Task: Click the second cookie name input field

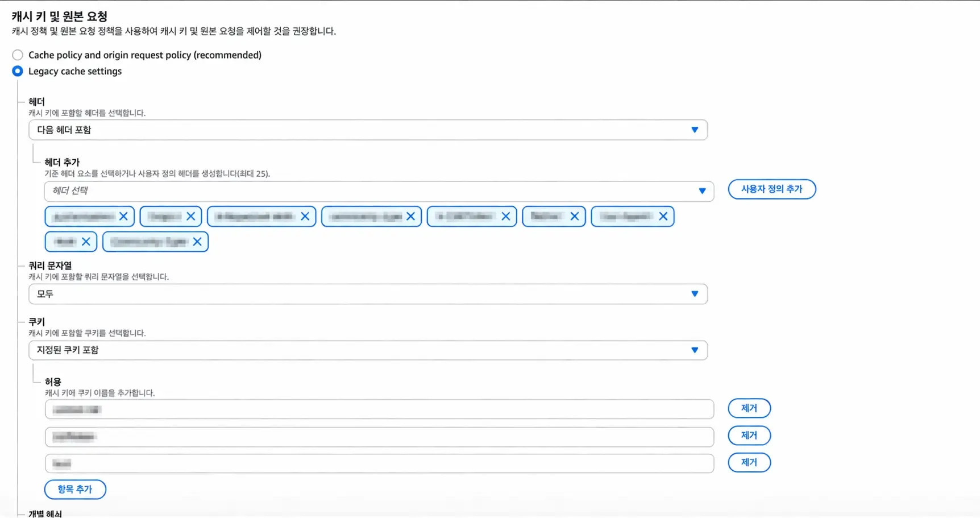Action: tap(379, 437)
